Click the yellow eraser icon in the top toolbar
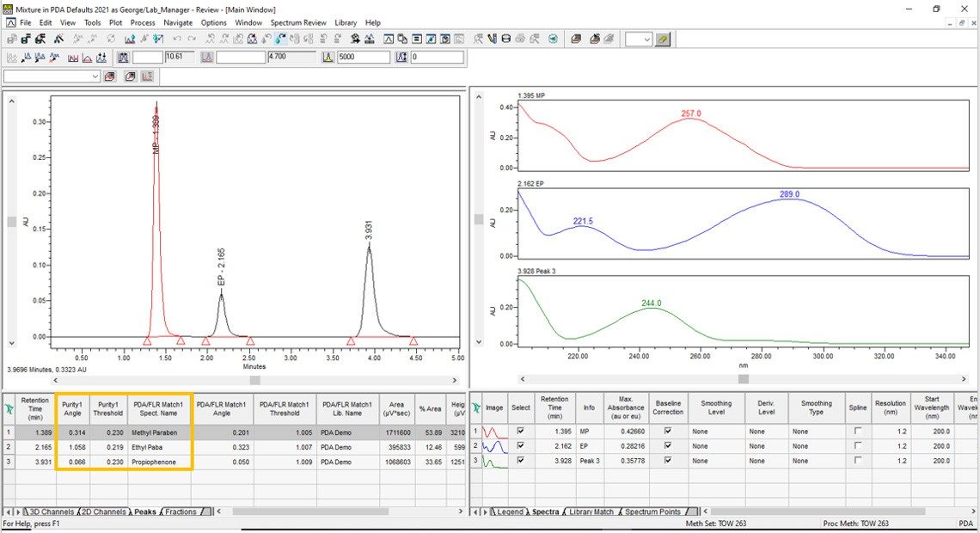The width and height of the screenshot is (980, 533). (x=663, y=40)
